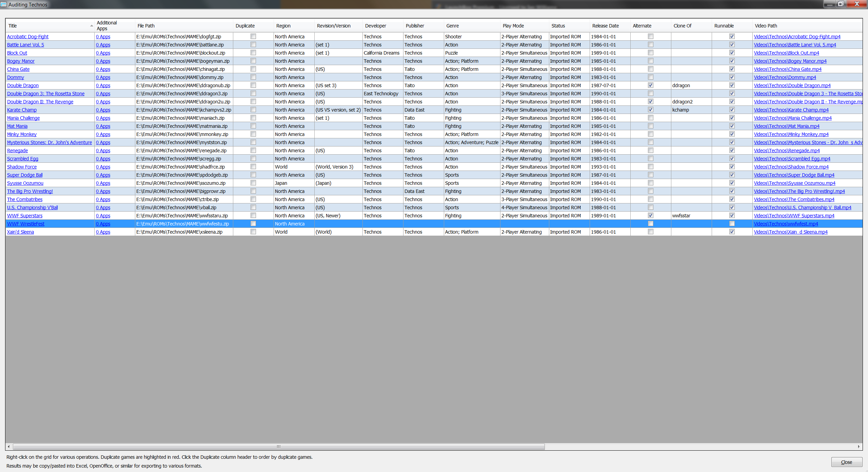The image size is (868, 472).
Task: Sort by the Additional Apps column header
Action: click(115, 26)
